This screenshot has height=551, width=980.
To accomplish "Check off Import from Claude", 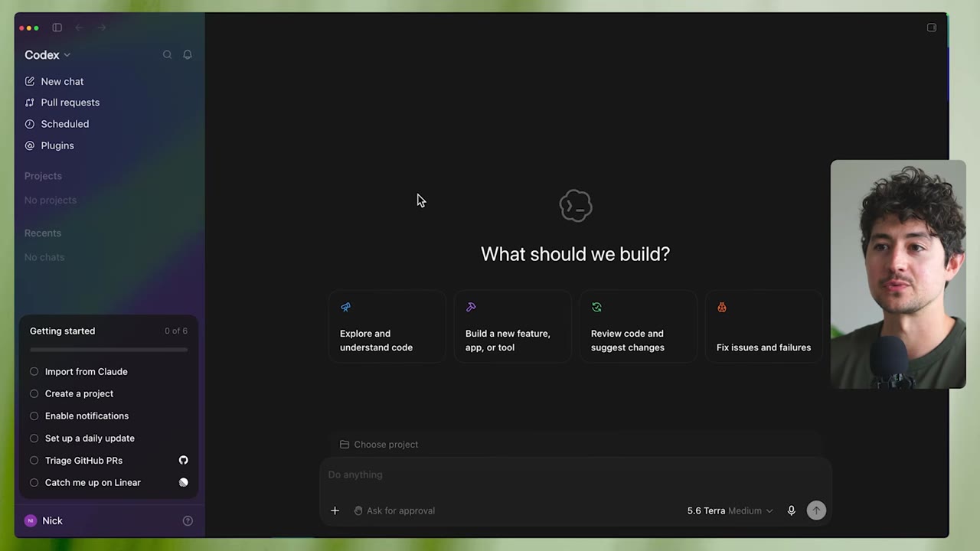I will coord(34,372).
